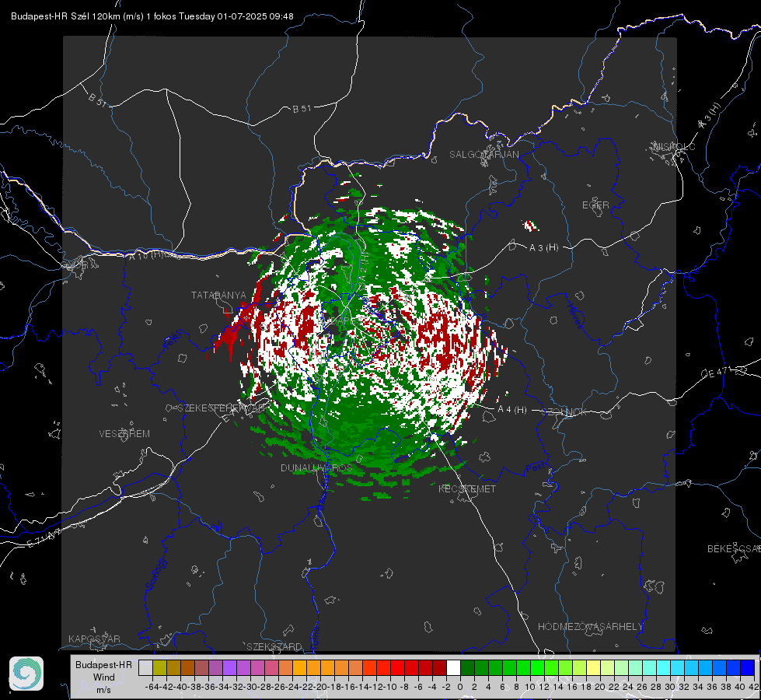Click the dark green legend swatch above 0

coord(467,668)
